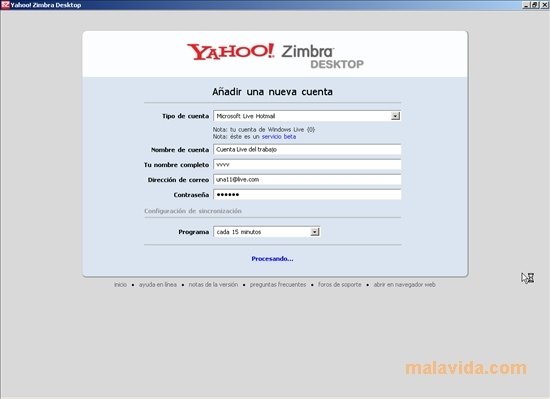This screenshot has width=550, height=399.
Task: Open the servicio beta link
Action: tap(279, 137)
